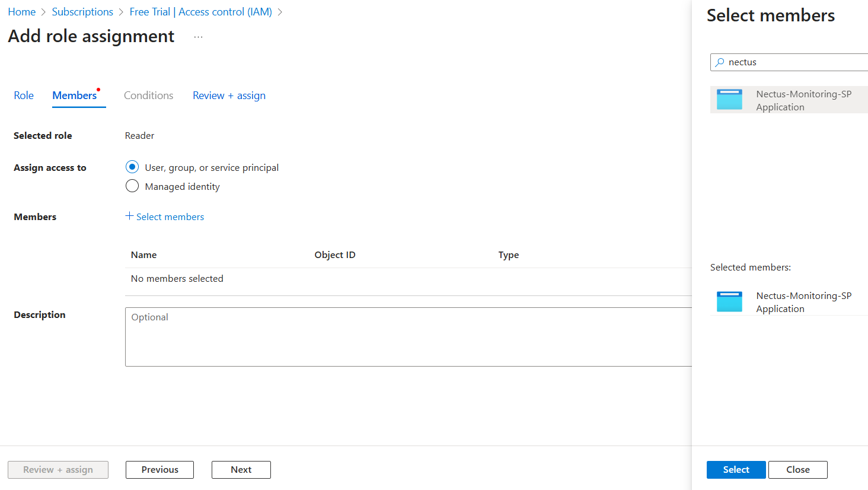
Task: Switch to the Role tab
Action: (x=24, y=96)
